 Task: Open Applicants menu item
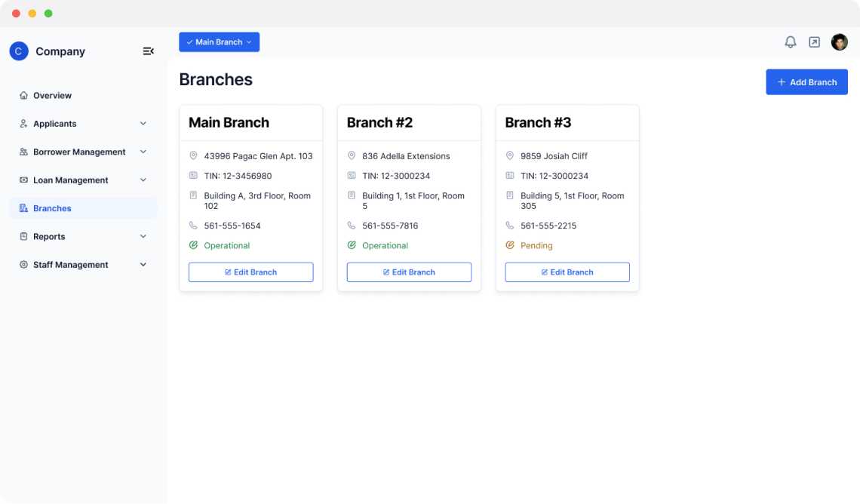[84, 124]
